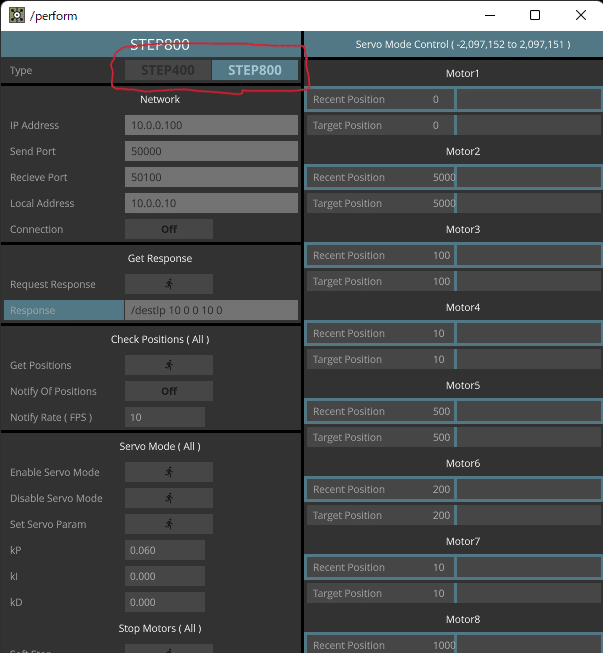Edit the kI value field

coord(165,576)
